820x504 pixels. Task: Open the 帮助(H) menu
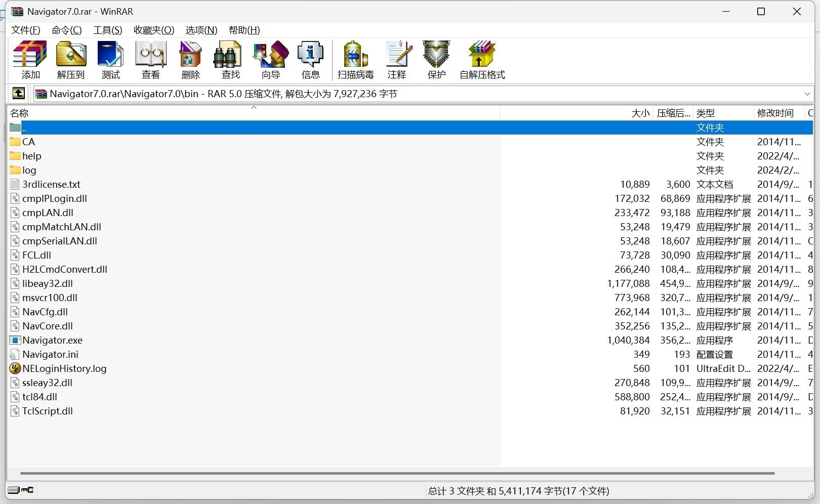pyautogui.click(x=244, y=30)
